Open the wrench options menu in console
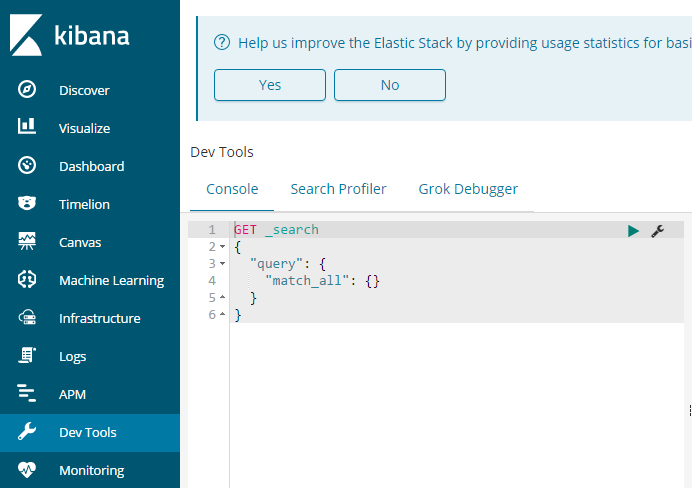 tap(657, 231)
